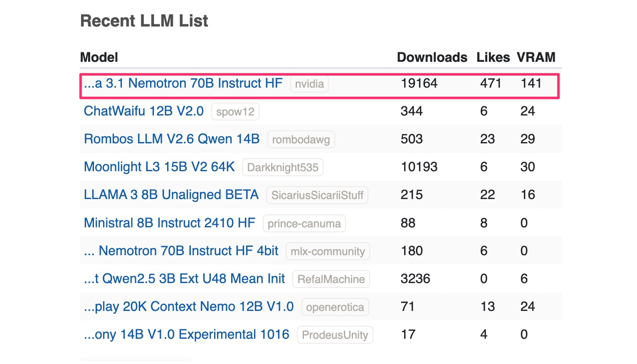
Task: Select the 4 likes cell in Experimental 1016 row
Action: (x=484, y=334)
